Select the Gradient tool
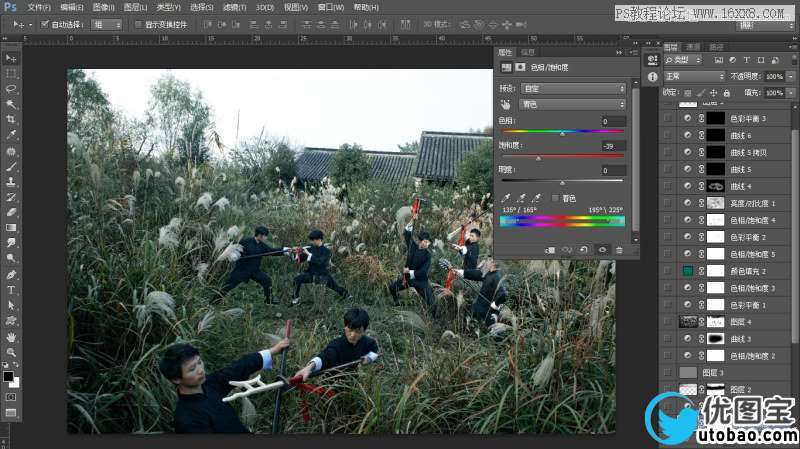 [11, 228]
